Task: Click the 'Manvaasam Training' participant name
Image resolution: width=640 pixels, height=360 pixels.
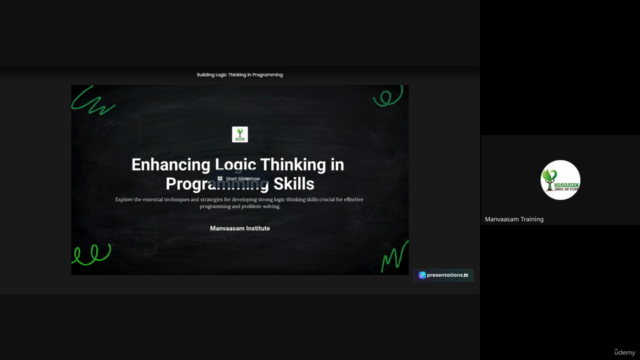Action: [x=514, y=219]
